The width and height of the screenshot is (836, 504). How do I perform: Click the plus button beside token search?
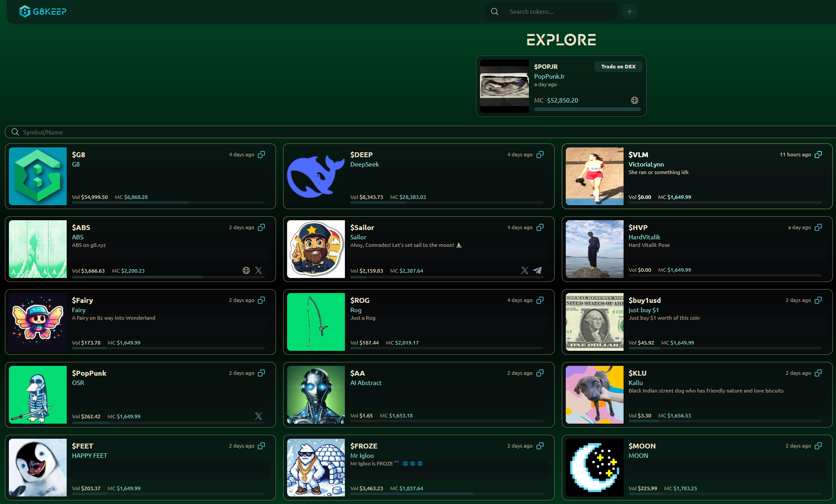tap(629, 12)
